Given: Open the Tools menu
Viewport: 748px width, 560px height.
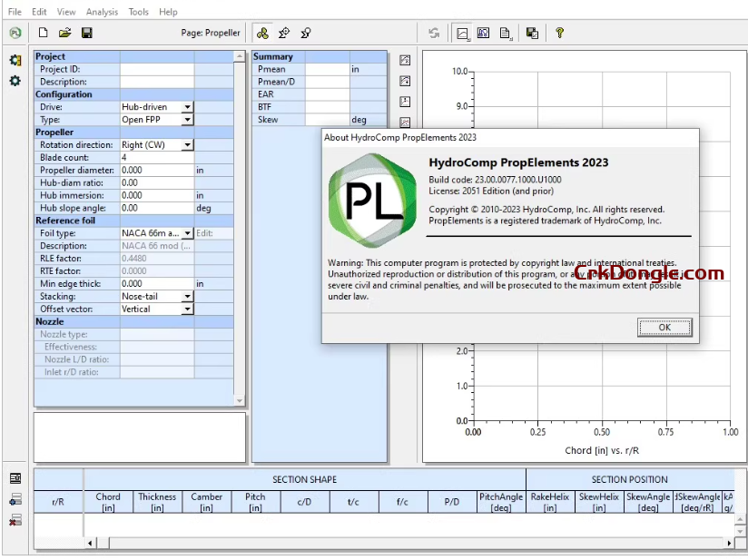Looking at the screenshot, I should pos(137,12).
